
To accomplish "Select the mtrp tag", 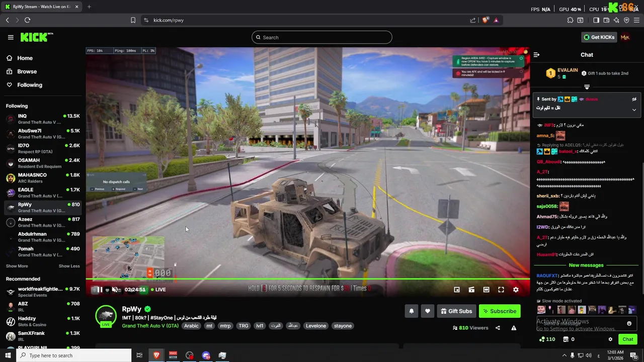I will point(225,326).
